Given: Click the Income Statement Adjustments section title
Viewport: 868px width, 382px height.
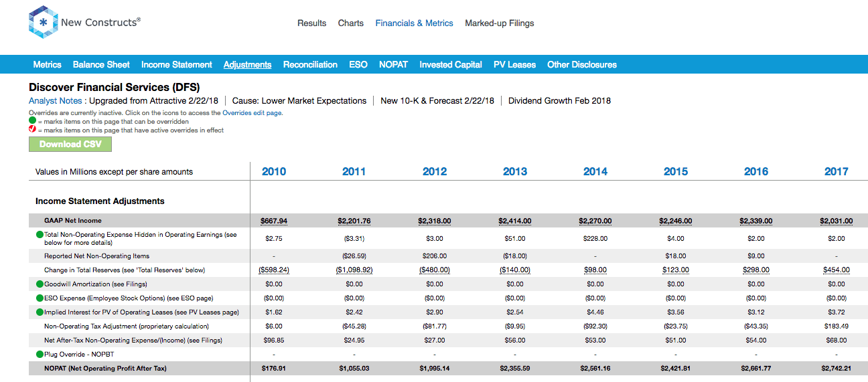Looking at the screenshot, I should tap(100, 201).
